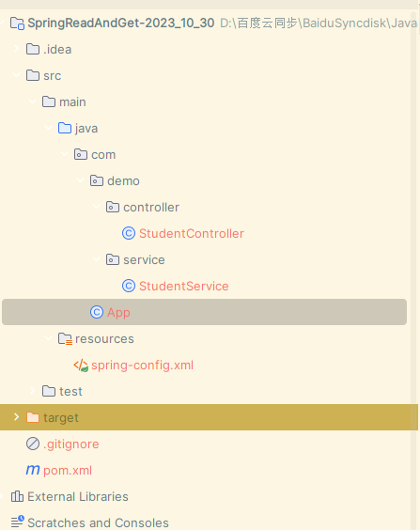Click the .gitignore ignore-file icon
Viewport: 420px width, 530px height.
(33, 444)
